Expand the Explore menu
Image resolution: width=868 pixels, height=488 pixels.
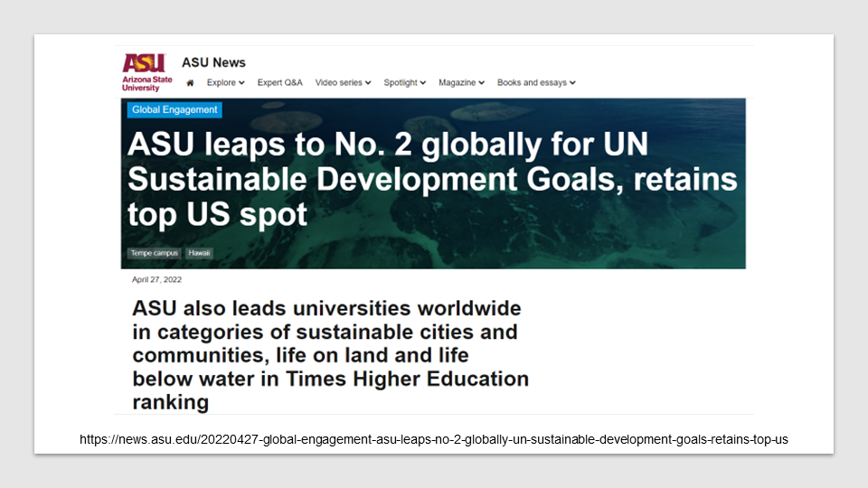225,82
